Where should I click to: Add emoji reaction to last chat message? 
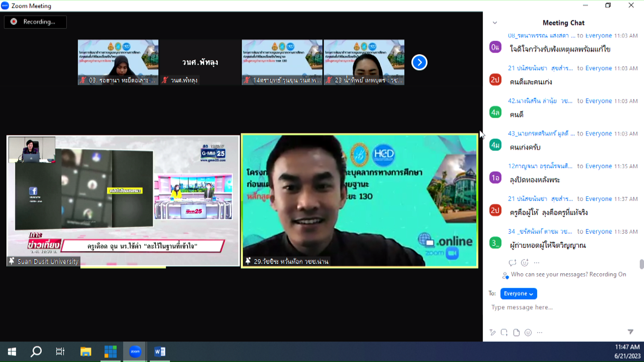[525, 263]
